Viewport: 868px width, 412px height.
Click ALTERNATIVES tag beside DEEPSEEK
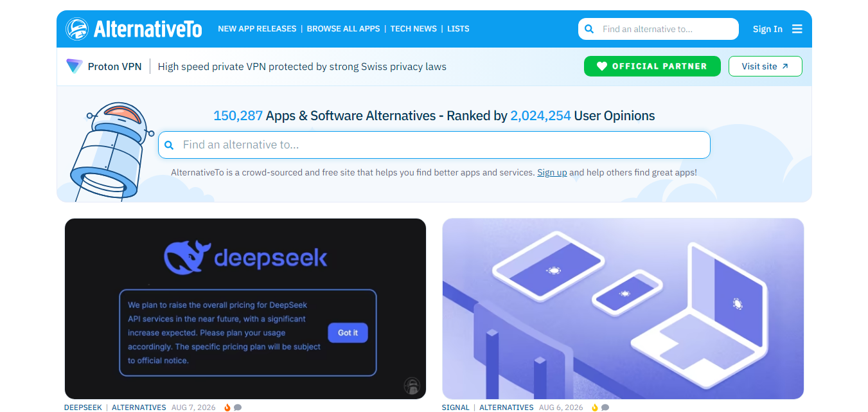point(139,408)
